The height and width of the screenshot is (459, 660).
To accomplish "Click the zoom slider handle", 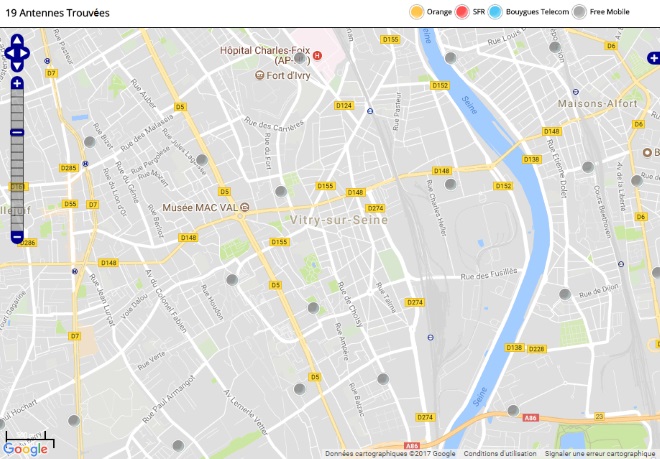I will point(17,132).
